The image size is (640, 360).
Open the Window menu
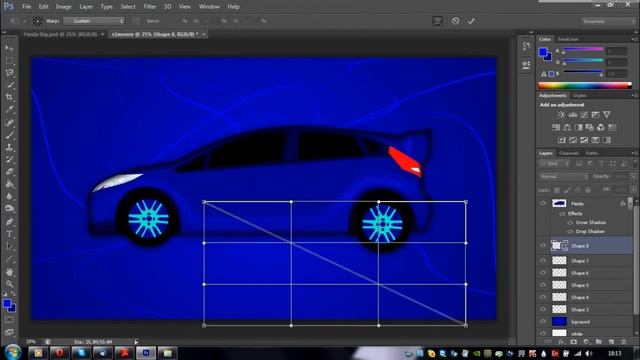tap(209, 7)
